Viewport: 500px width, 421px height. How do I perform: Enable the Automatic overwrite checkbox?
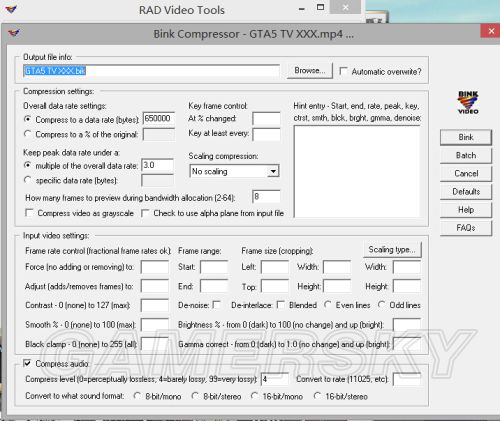point(343,71)
